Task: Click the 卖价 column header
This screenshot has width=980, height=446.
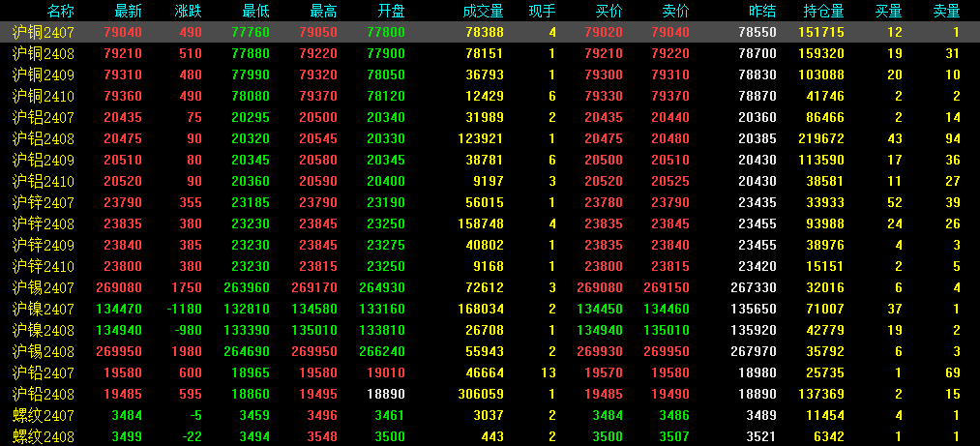Action: (675, 11)
